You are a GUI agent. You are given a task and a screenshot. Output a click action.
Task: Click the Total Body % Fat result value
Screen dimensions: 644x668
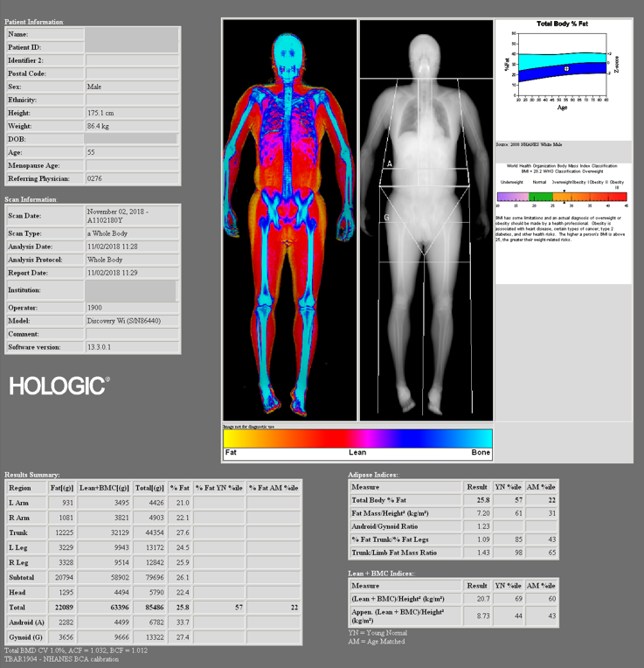477,499
